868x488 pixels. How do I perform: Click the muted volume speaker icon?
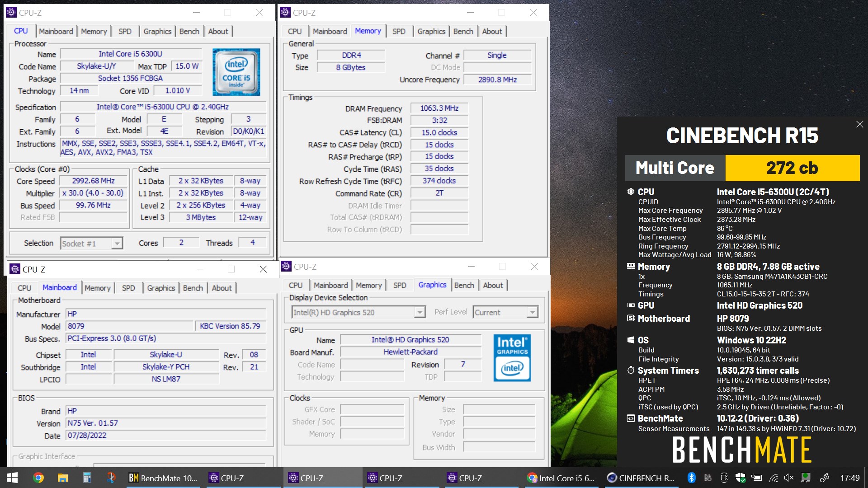(x=789, y=478)
